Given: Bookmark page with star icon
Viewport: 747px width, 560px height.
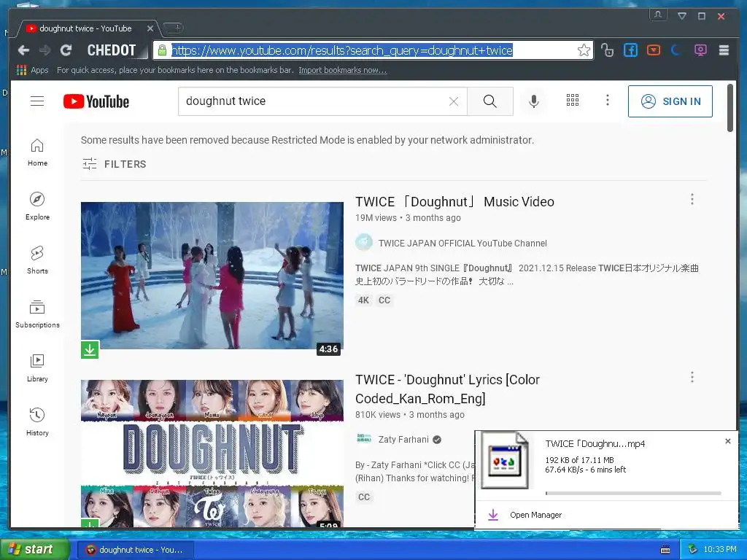Looking at the screenshot, I should click(584, 50).
